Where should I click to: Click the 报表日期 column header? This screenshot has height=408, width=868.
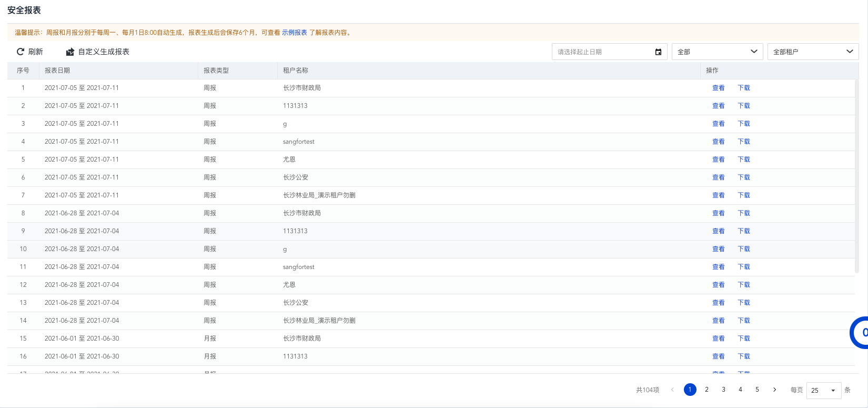click(x=57, y=71)
